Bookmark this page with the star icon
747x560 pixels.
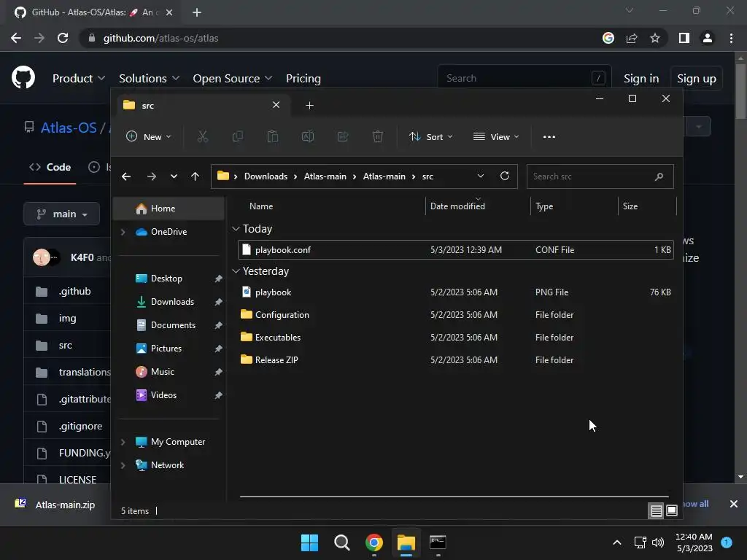655,38
